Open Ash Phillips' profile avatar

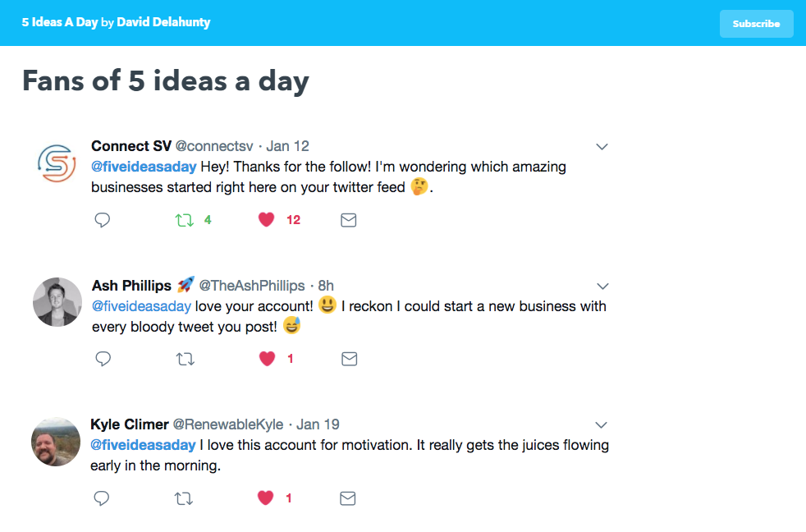pyautogui.click(x=57, y=302)
